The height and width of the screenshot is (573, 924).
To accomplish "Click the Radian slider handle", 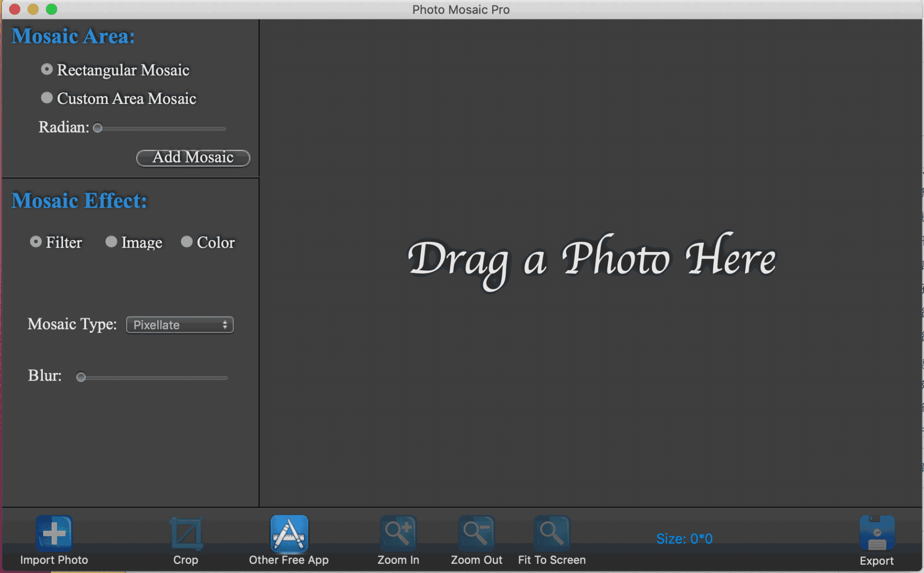I will (x=98, y=128).
